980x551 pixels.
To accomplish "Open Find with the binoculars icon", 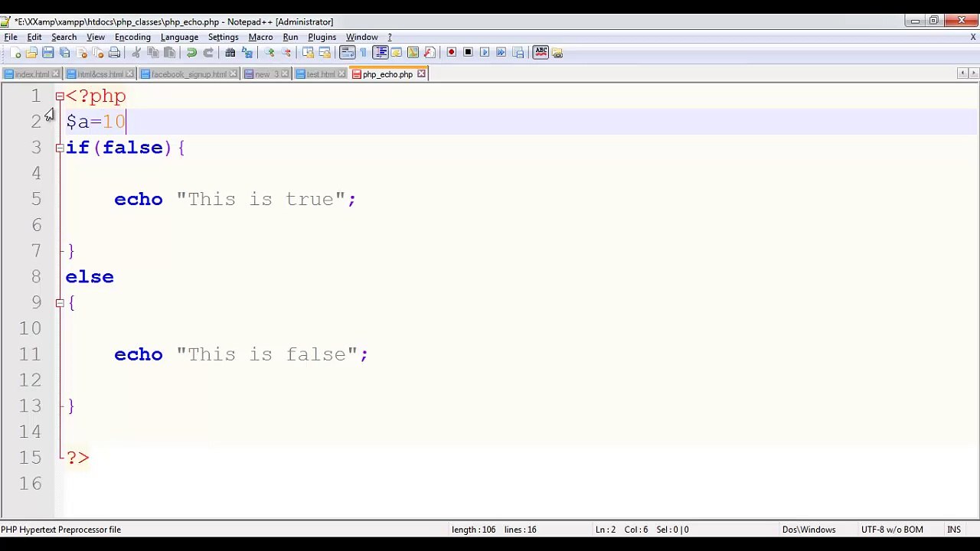I will (x=230, y=53).
